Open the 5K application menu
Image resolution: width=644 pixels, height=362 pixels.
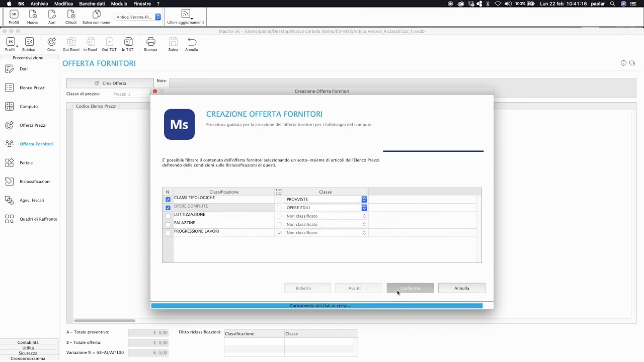[x=21, y=4]
